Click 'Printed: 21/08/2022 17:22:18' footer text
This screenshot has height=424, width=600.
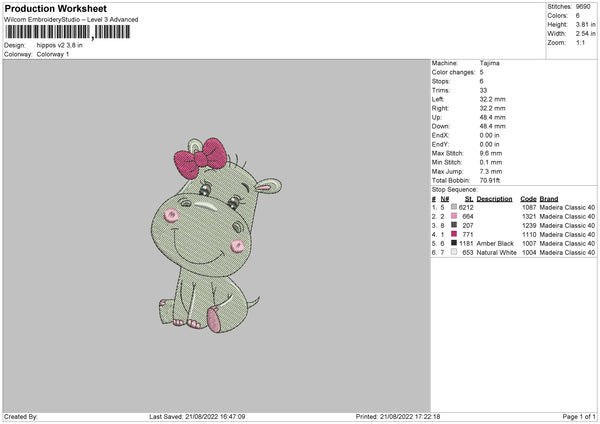click(x=398, y=417)
